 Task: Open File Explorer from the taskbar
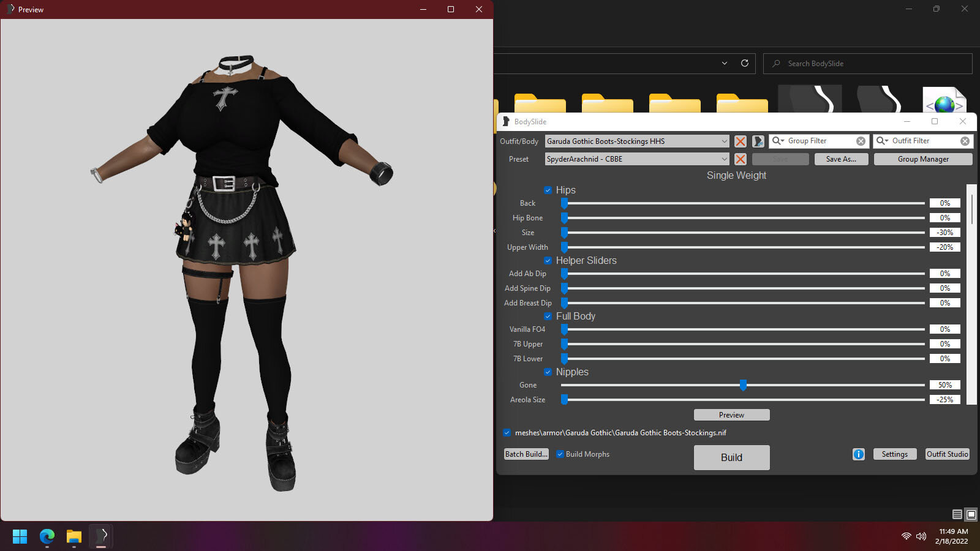pos(74,536)
